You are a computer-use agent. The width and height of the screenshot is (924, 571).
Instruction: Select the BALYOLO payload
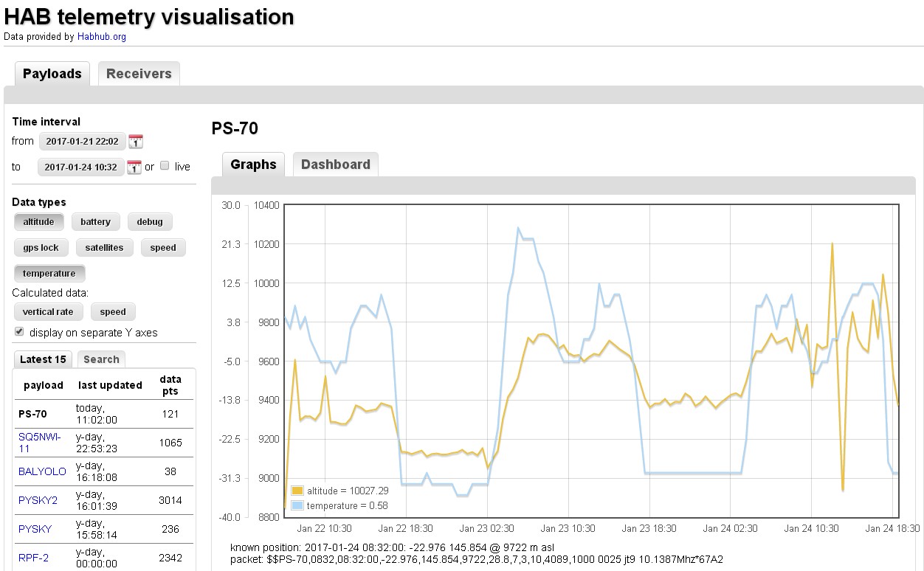coord(42,471)
